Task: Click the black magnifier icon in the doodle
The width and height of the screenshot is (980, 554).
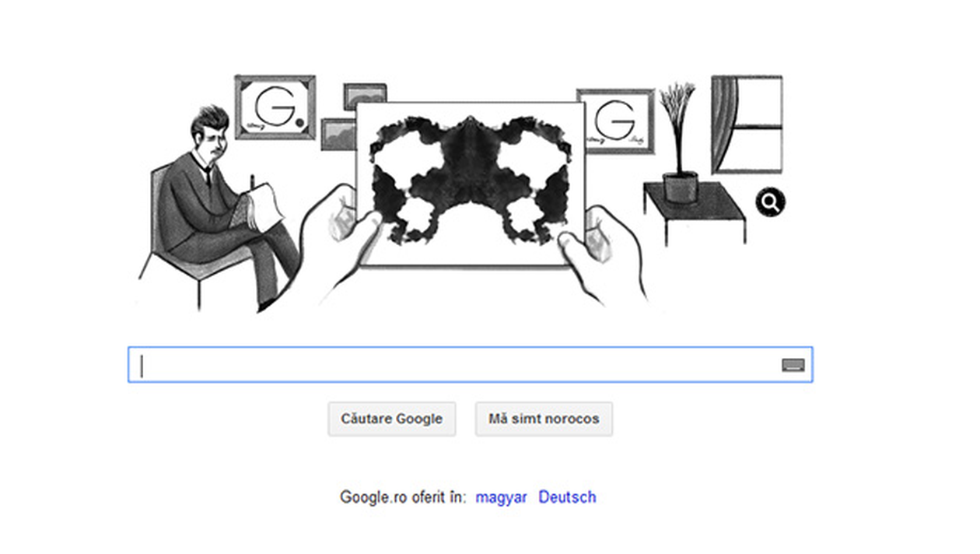Action: pos(770,204)
